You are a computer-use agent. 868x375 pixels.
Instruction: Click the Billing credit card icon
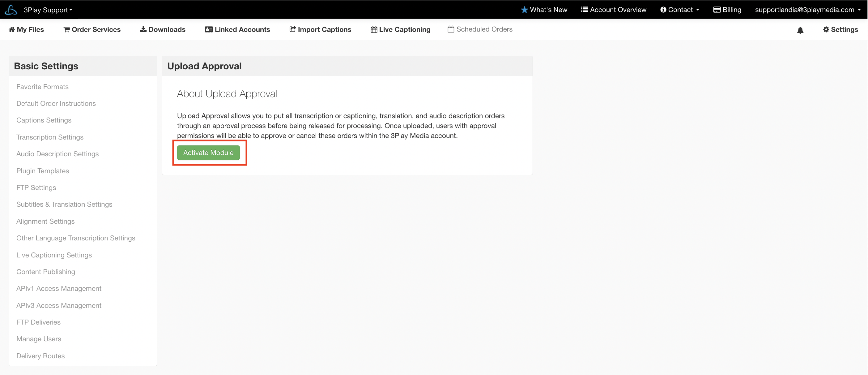pos(717,10)
